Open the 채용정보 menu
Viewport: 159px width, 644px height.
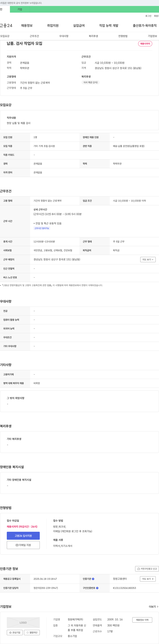[x=27, y=26]
